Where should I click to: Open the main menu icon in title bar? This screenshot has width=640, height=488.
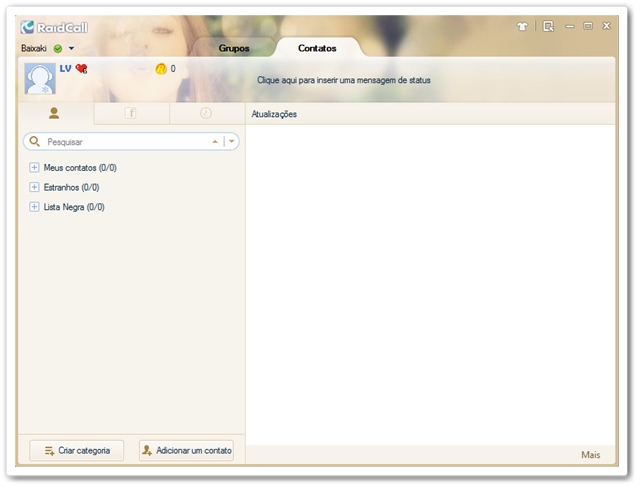pos(548,27)
